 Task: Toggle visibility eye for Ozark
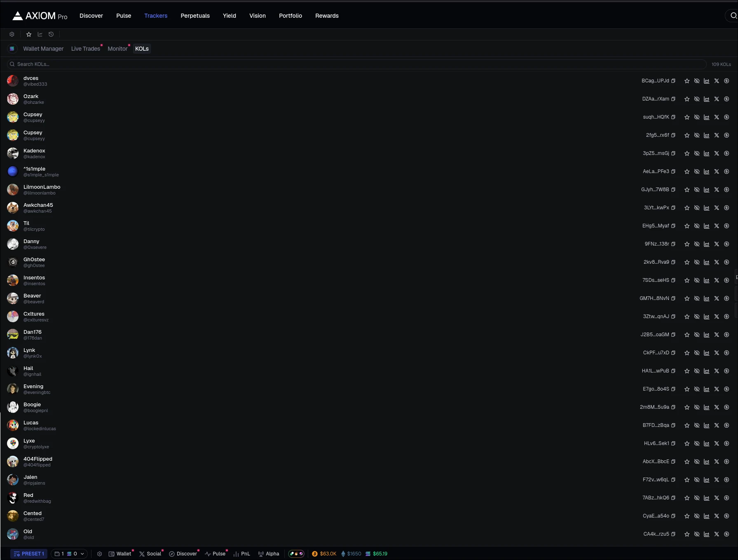pyautogui.click(x=697, y=99)
